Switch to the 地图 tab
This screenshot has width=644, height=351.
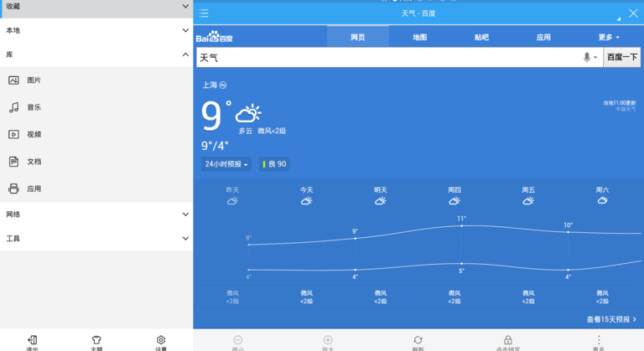click(420, 37)
